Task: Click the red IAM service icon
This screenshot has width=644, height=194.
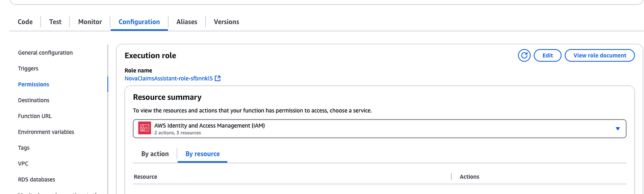Action: tap(144, 128)
